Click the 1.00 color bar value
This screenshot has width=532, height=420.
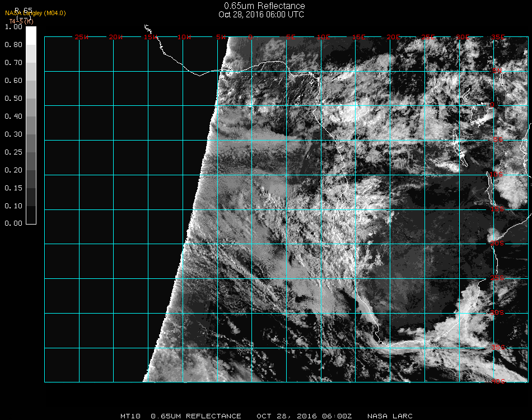[13, 27]
